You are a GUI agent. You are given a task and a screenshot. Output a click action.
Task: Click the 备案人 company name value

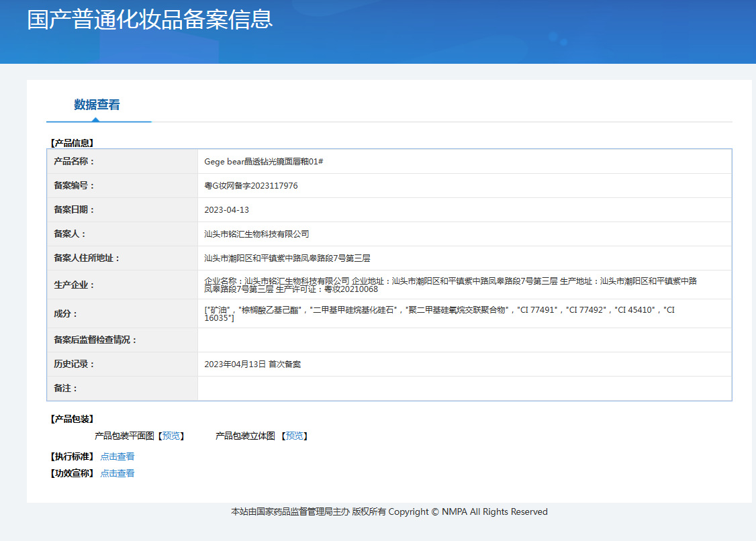tap(256, 234)
